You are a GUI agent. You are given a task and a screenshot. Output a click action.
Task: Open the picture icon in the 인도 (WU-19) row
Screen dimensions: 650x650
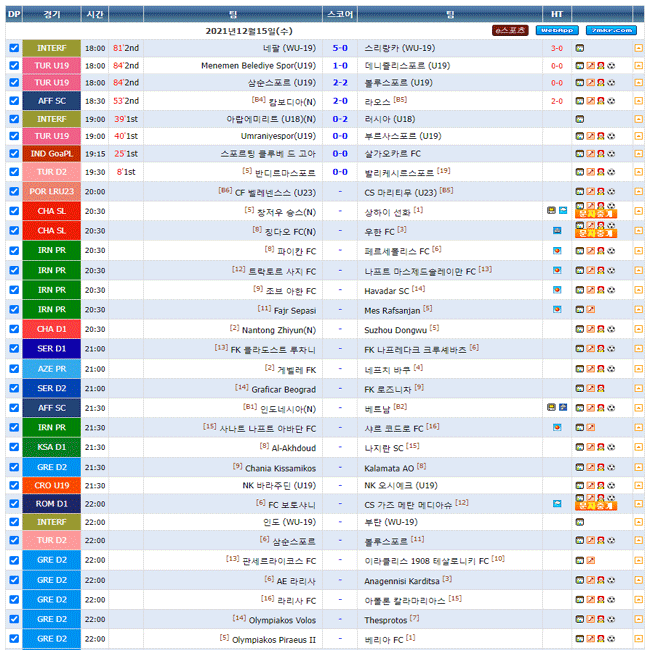(580, 522)
